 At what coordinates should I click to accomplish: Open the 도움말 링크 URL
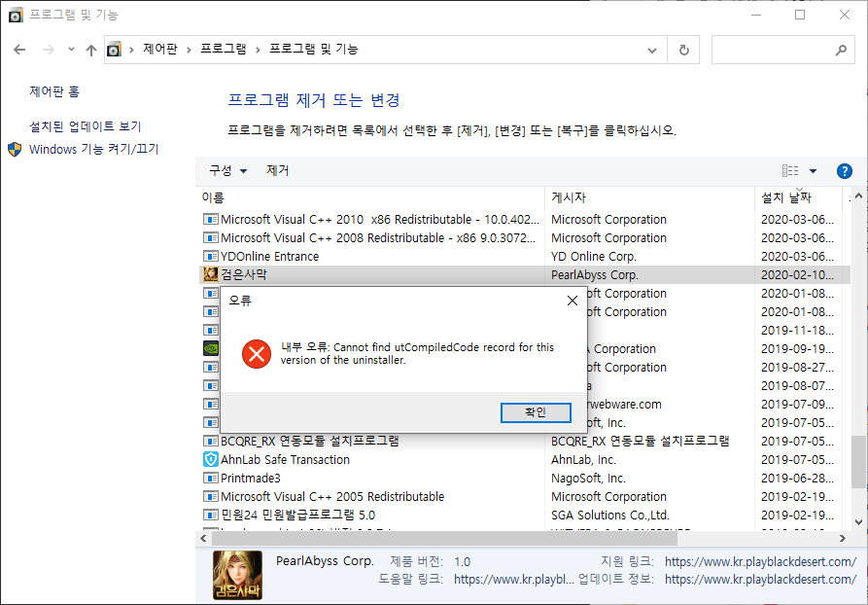point(514,580)
